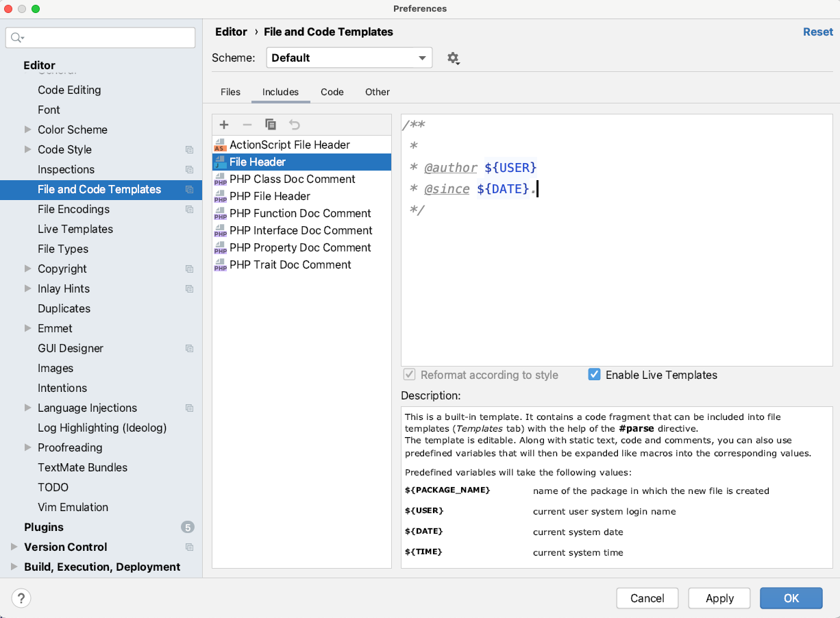This screenshot has height=618, width=840.
Task: Click the PHP Interface Doc Comment icon
Action: tap(220, 230)
